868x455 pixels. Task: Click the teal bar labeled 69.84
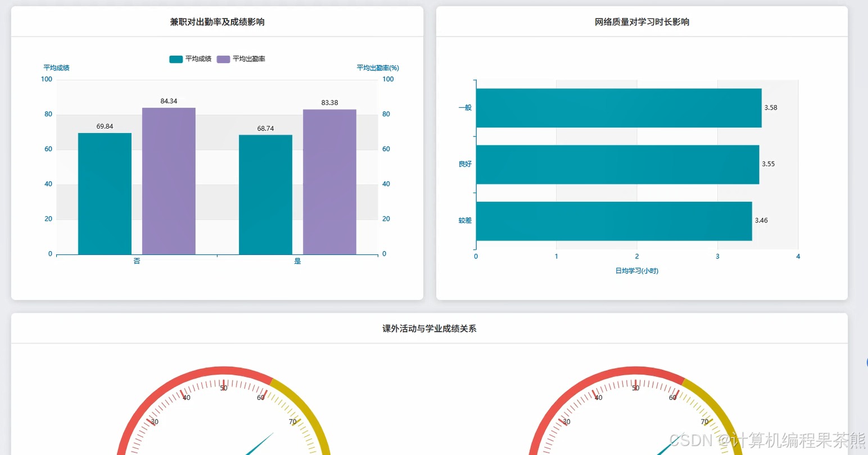(105, 194)
